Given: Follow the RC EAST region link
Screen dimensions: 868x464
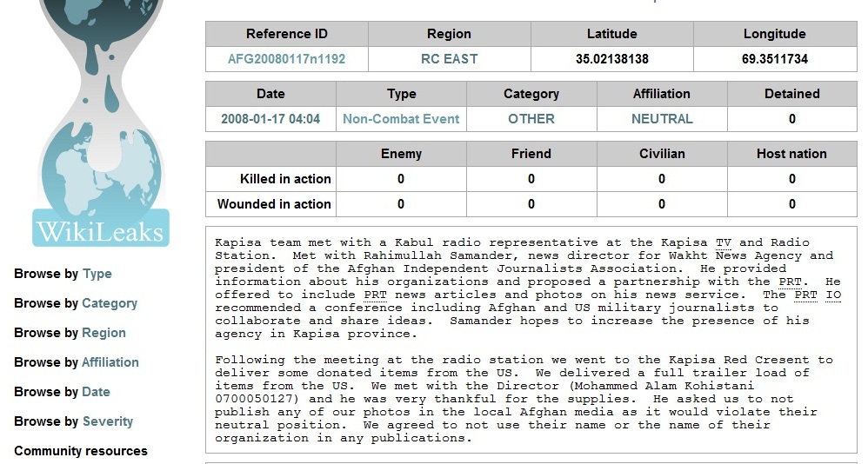Looking at the screenshot, I should pyautogui.click(x=449, y=60).
